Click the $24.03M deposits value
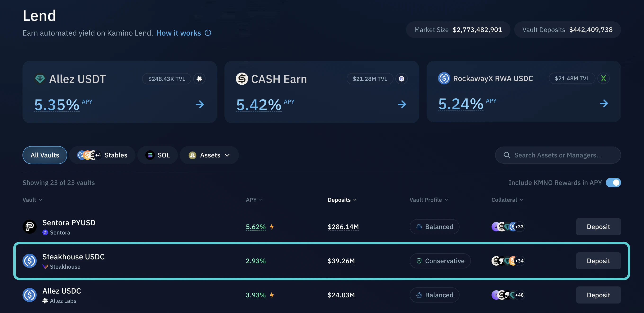Viewport: 644px width, 313px height. pos(341,295)
